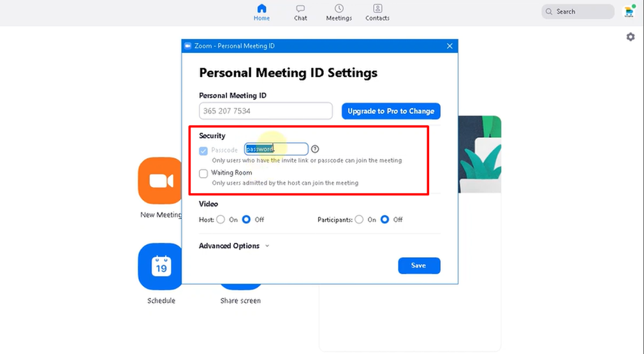Toggle the Passcode checkbox

[203, 151]
